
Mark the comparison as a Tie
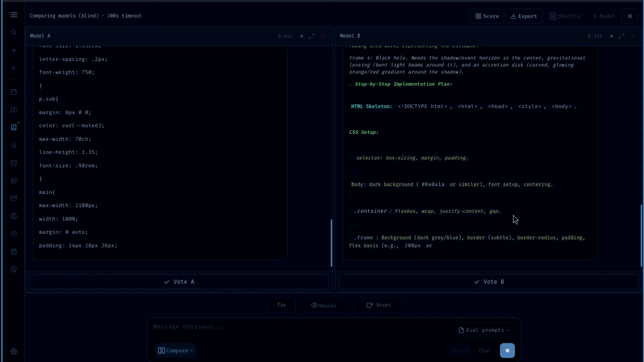pos(281,305)
